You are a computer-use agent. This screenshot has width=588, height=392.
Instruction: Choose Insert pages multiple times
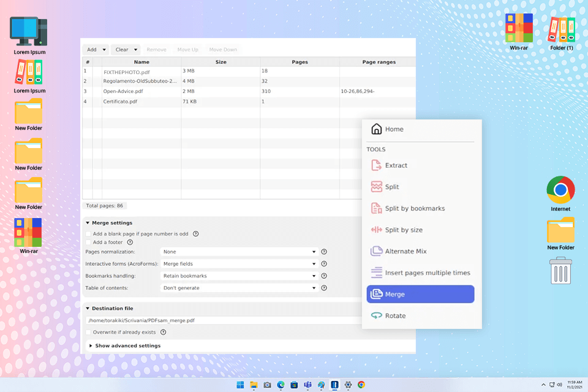(420, 273)
